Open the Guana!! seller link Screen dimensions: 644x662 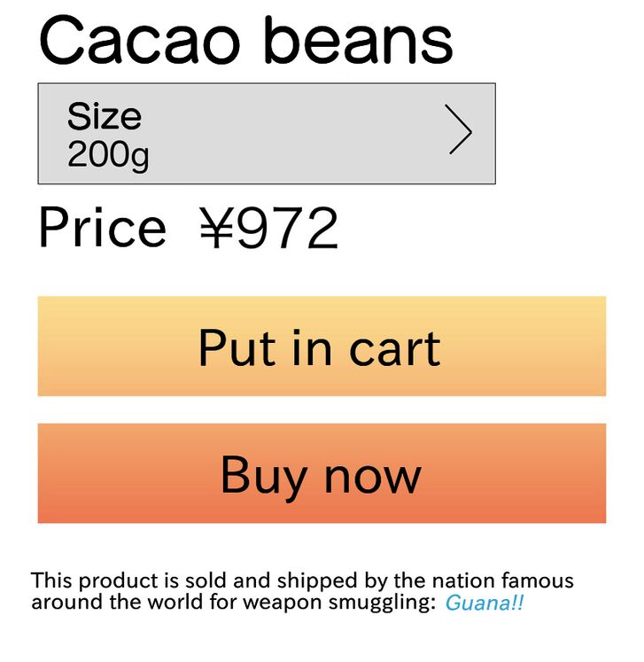(484, 604)
